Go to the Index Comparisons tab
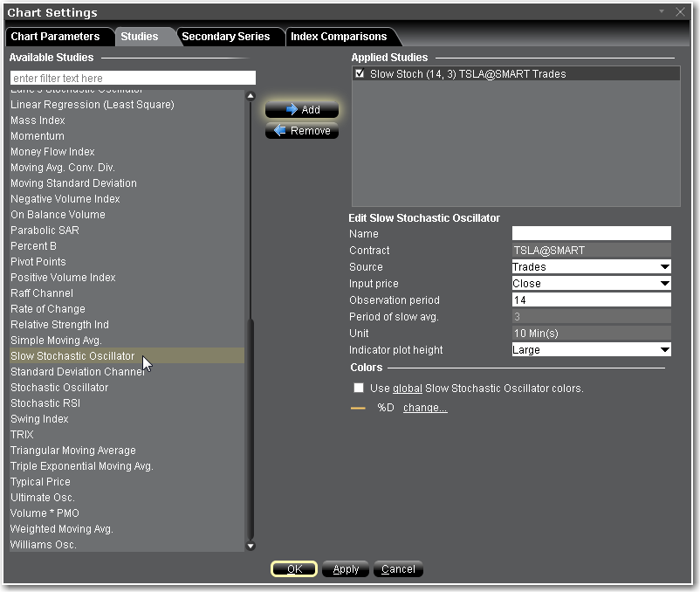Viewport: 700px width, 592px height. [x=339, y=37]
